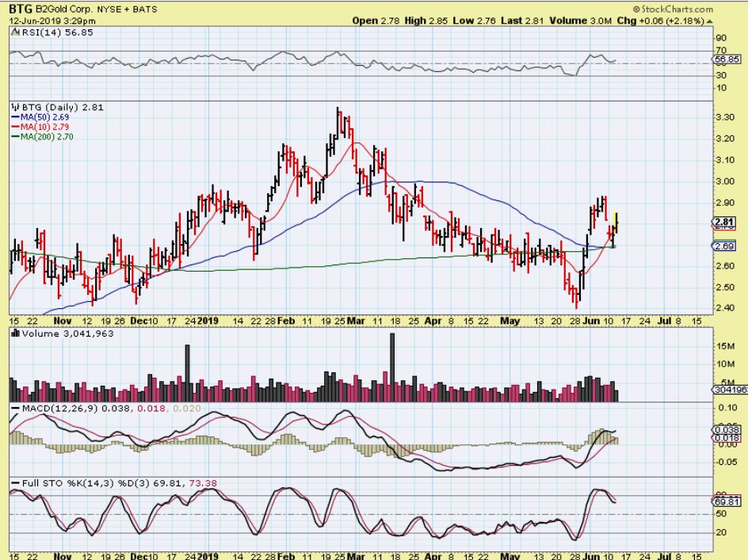Viewport: 748px width, 560px height.
Task: Click the RSI(14) indicator line icon
Action: click(13, 32)
